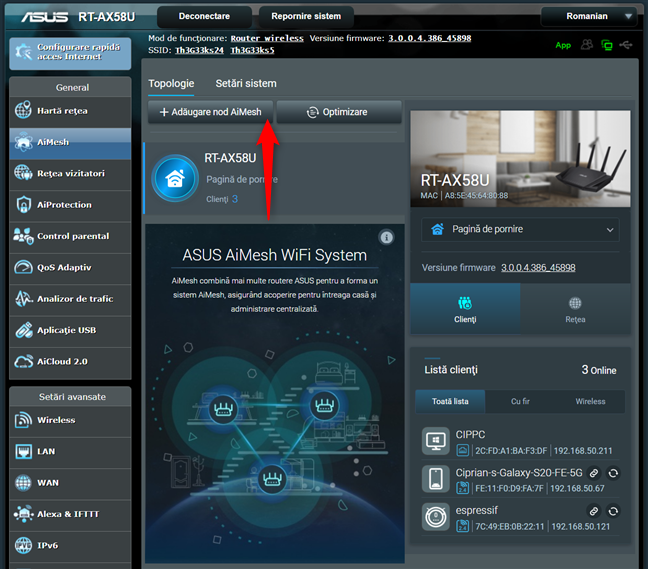Click the green network monitor status icon
The height and width of the screenshot is (569, 648).
(607, 45)
